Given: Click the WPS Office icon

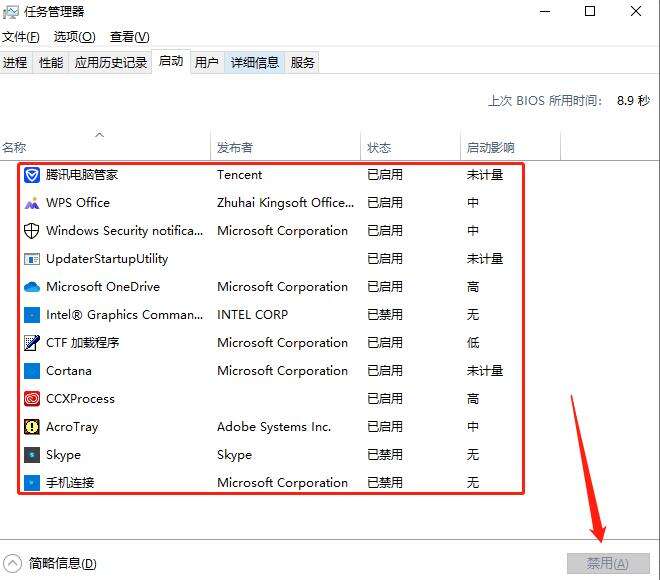Looking at the screenshot, I should pos(32,203).
